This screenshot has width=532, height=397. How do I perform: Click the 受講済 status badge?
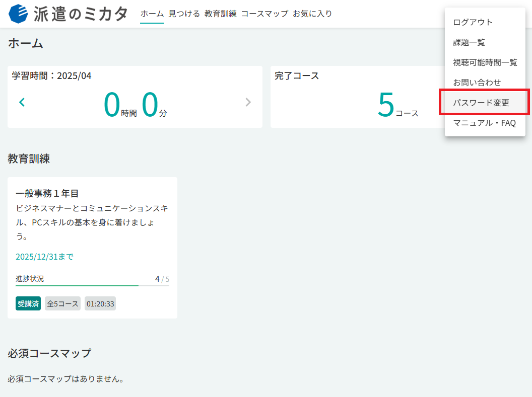click(28, 303)
